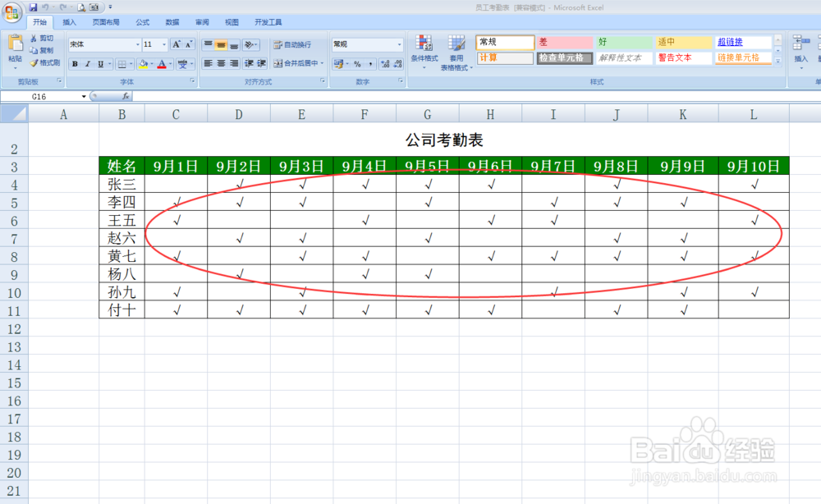The width and height of the screenshot is (821, 504).
Task: Toggle middle vertical alignment
Action: point(221,44)
